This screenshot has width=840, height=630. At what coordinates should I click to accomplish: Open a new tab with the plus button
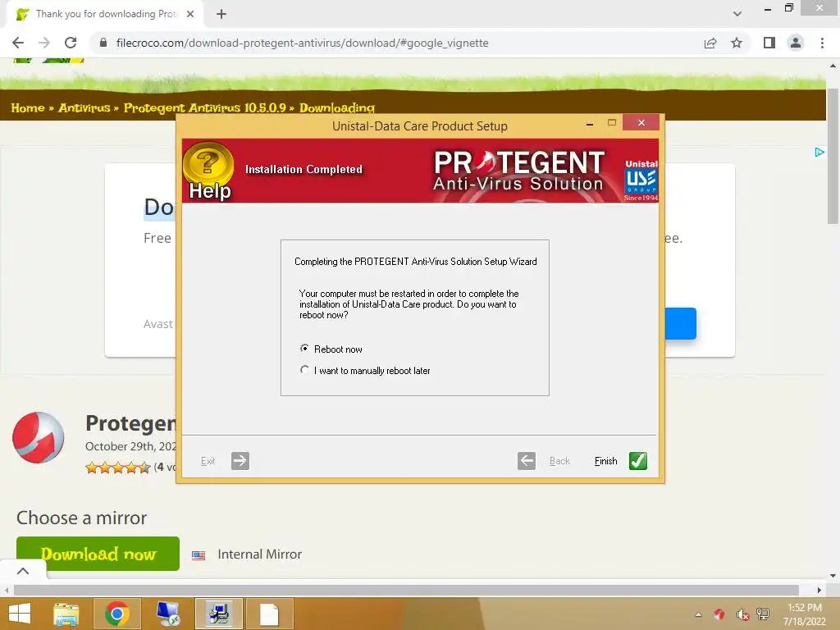point(221,14)
